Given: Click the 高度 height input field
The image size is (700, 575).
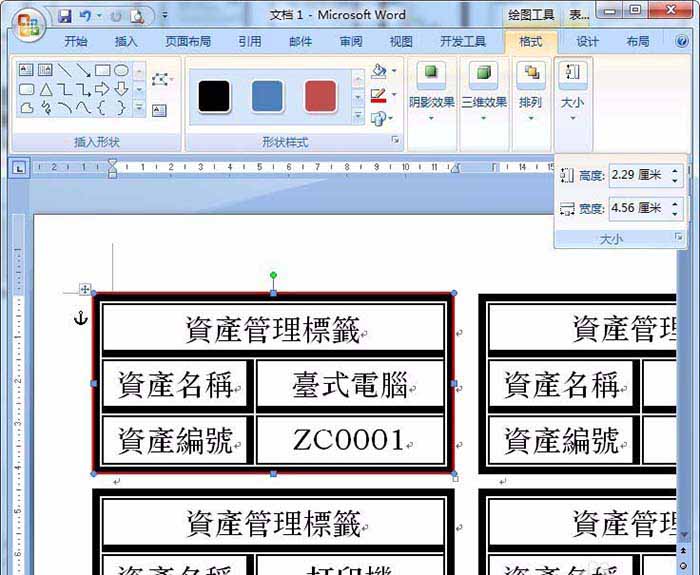Looking at the screenshot, I should pos(640,175).
